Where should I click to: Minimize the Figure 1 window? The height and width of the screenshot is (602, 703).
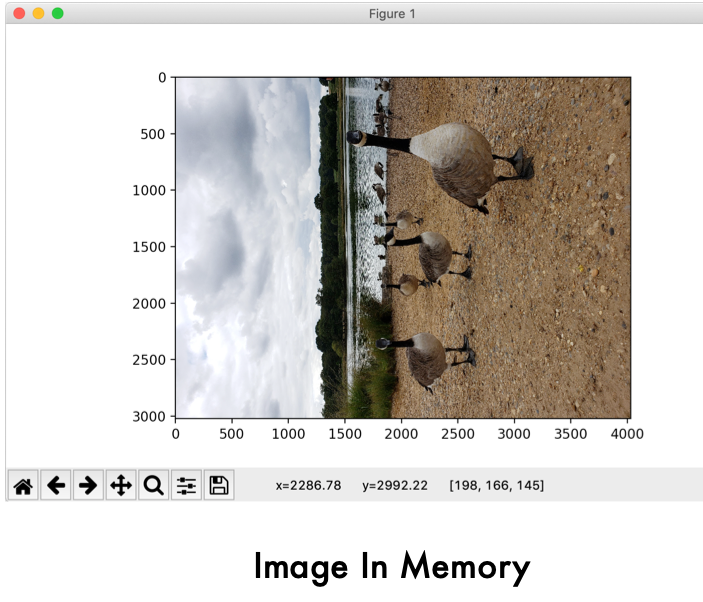38,13
